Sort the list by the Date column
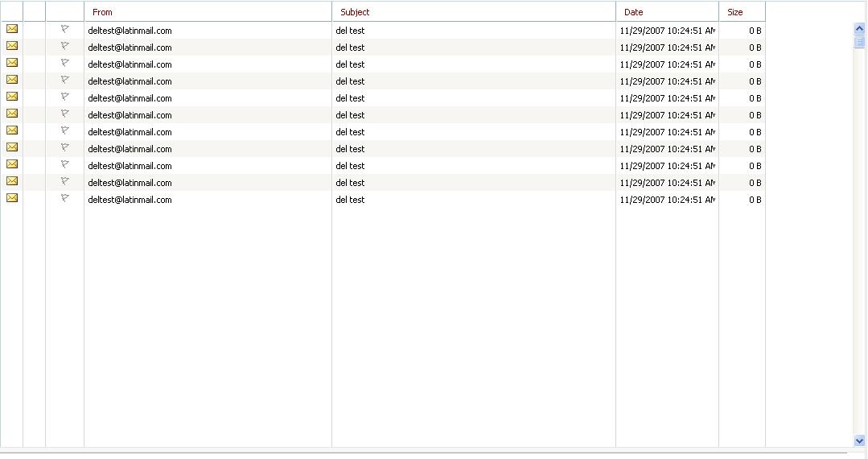Viewport: 868px width, 459px height. point(633,12)
